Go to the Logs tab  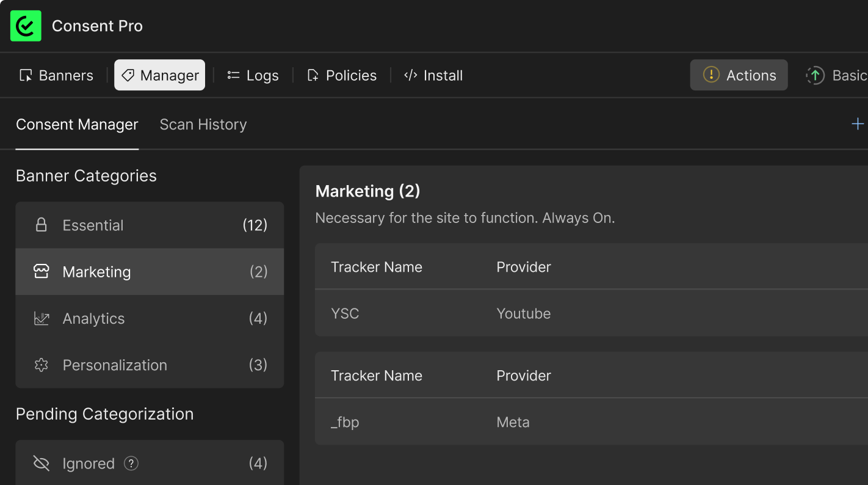click(253, 75)
